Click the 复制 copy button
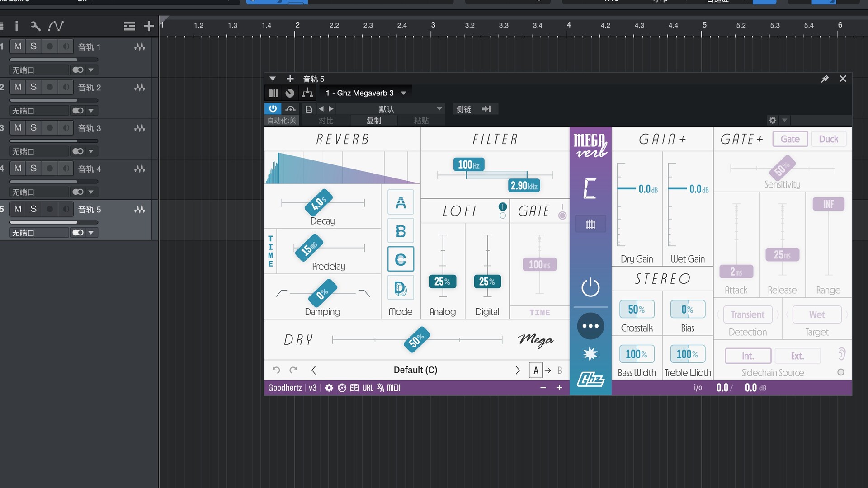This screenshot has width=868, height=488. tap(373, 121)
